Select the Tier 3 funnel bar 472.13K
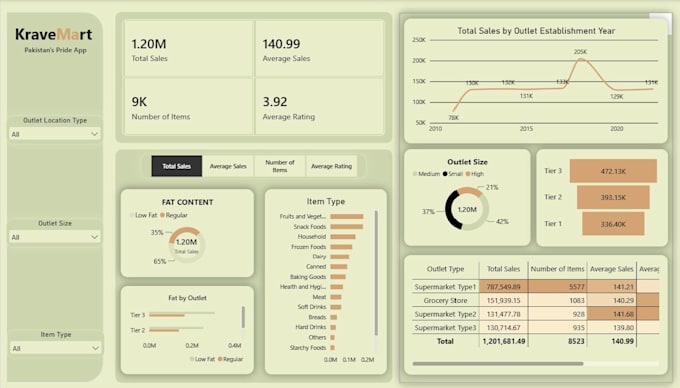 point(613,171)
